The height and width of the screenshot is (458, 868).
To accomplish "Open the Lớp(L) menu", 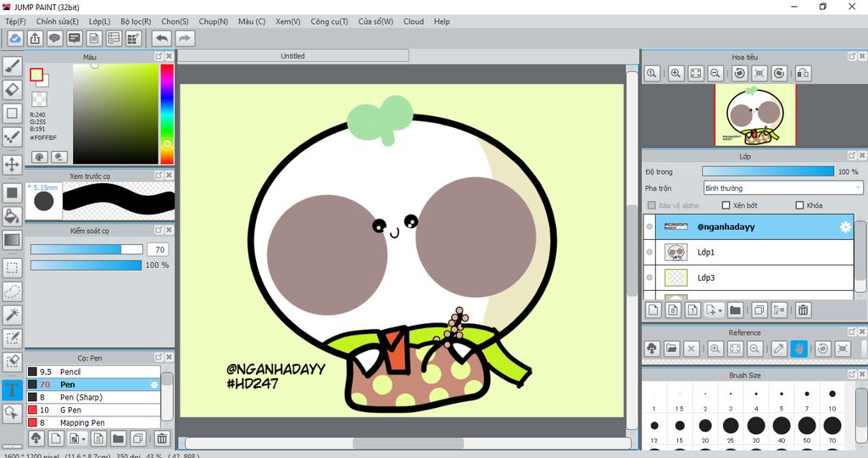I will tap(100, 21).
